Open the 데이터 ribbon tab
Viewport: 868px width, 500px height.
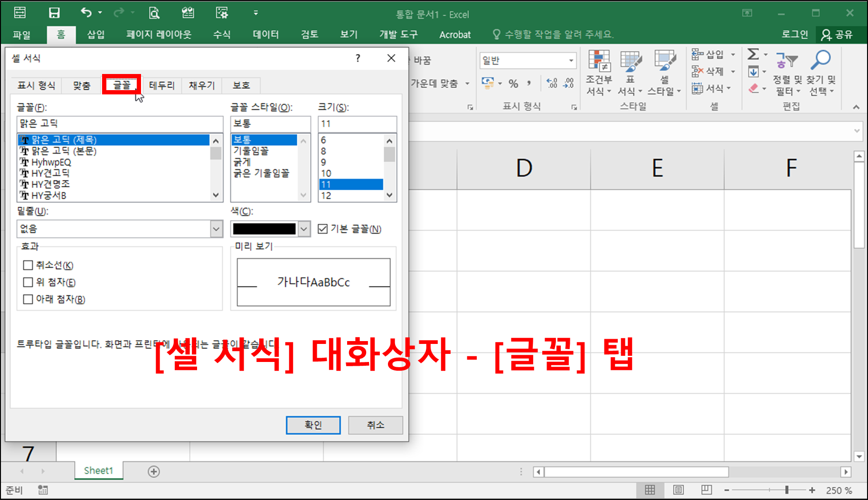click(x=265, y=34)
